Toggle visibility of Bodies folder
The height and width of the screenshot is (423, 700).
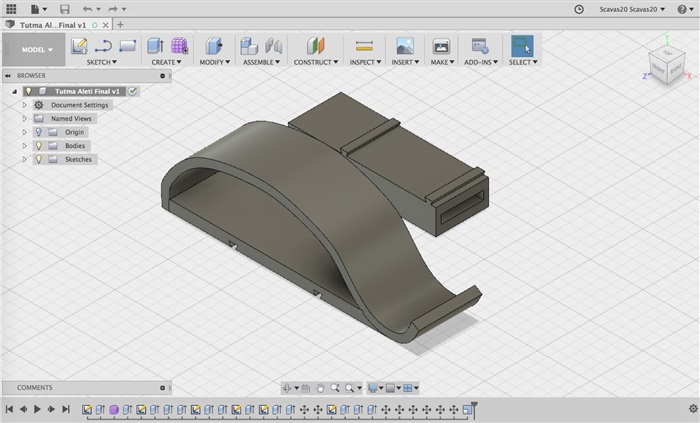pos(38,146)
